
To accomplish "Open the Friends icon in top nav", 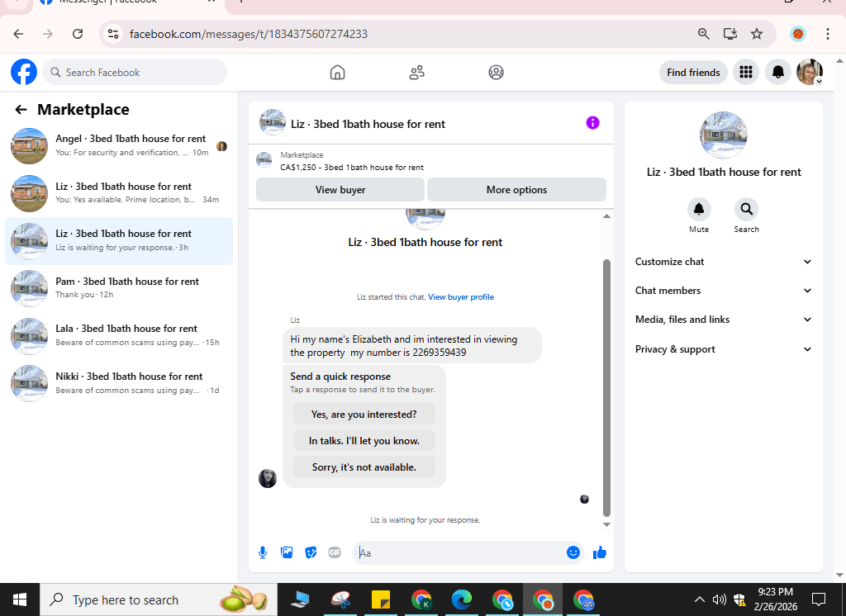I will tap(416, 73).
